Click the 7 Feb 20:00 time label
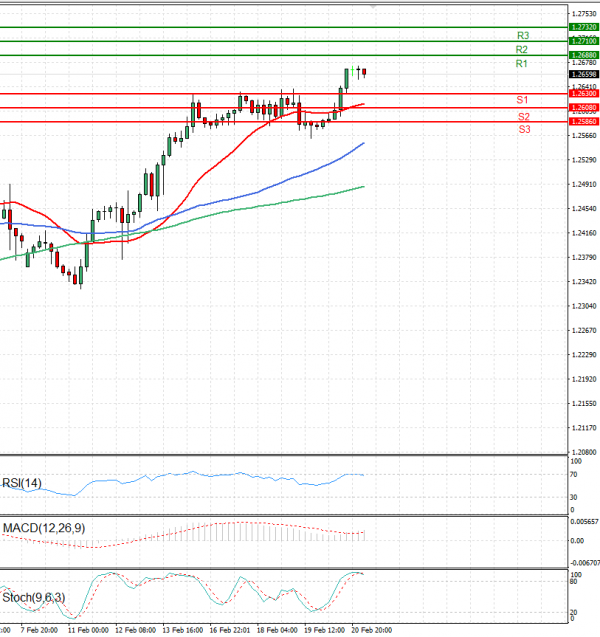Screen dimensions: 600x637 point(39,630)
